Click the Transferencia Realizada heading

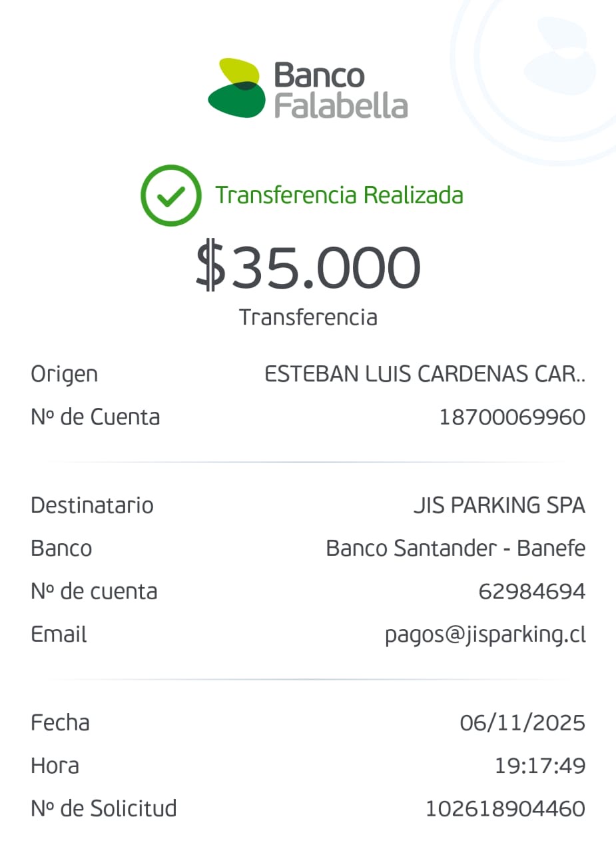tap(339, 195)
